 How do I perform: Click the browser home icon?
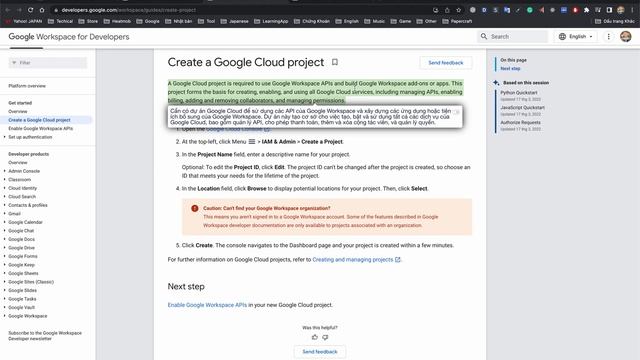click(x=42, y=10)
